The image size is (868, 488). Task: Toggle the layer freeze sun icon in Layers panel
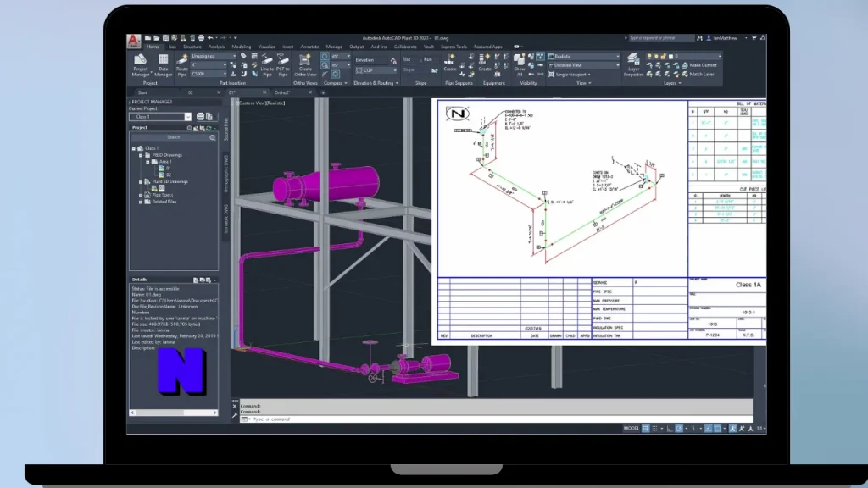coord(657,57)
